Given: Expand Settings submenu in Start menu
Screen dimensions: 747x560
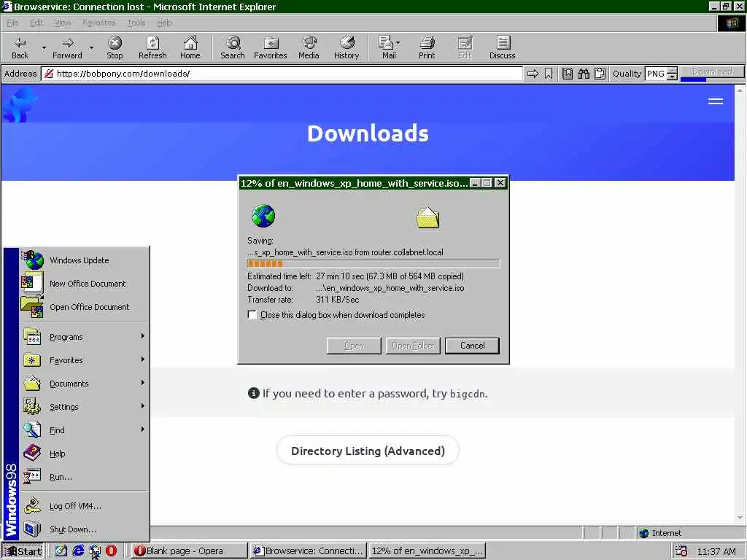Looking at the screenshot, I should point(84,407).
